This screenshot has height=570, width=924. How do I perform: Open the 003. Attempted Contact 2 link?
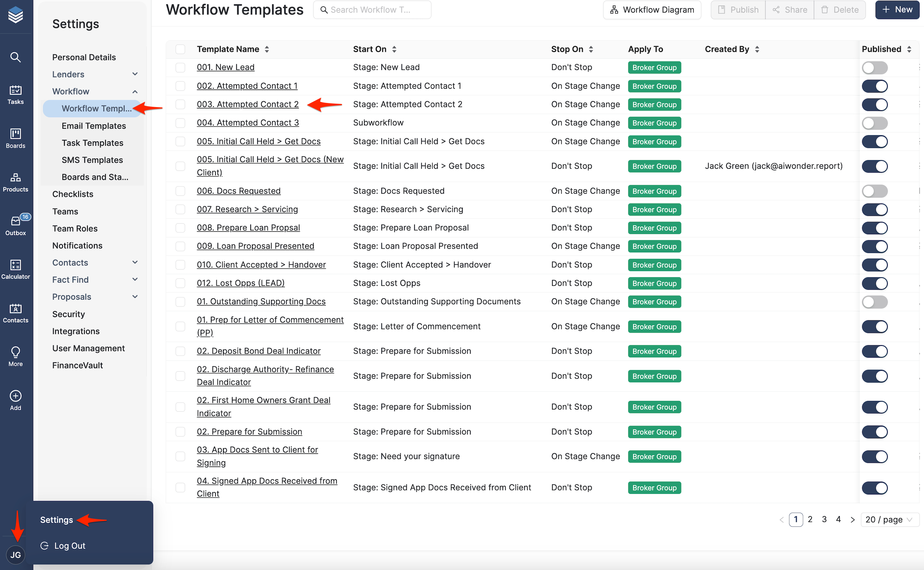(x=248, y=104)
